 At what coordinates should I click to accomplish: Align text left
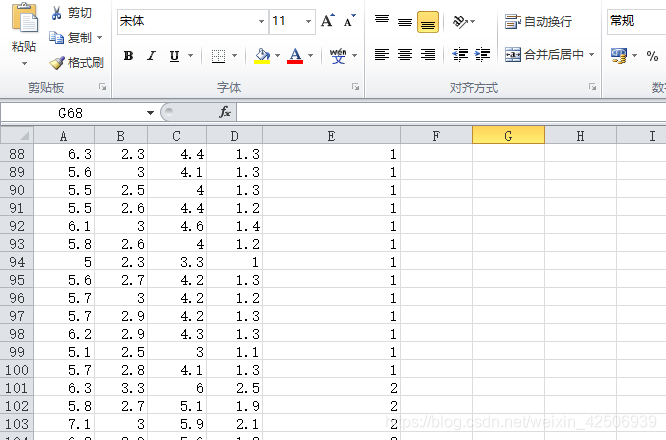coord(382,54)
